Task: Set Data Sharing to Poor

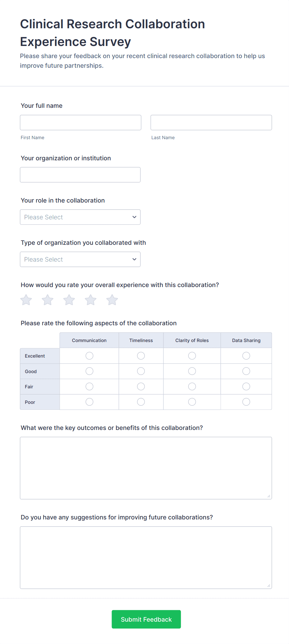Action: coord(246,402)
